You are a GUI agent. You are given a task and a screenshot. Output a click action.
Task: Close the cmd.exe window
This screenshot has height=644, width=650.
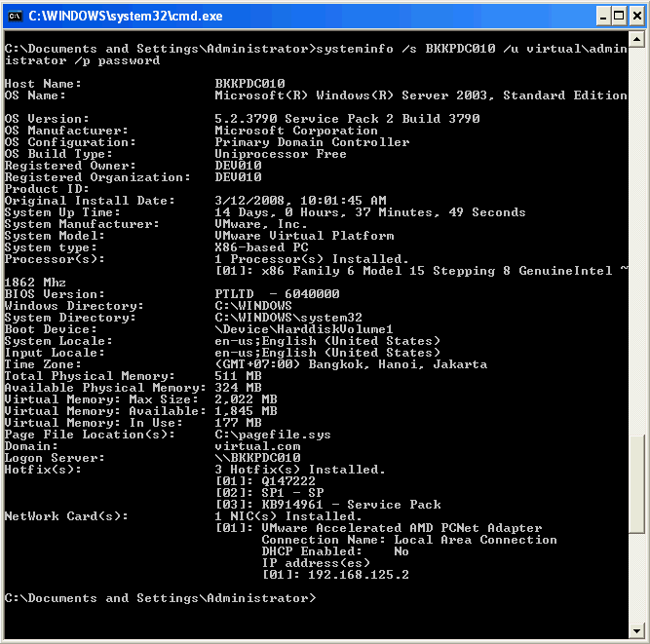click(x=636, y=17)
